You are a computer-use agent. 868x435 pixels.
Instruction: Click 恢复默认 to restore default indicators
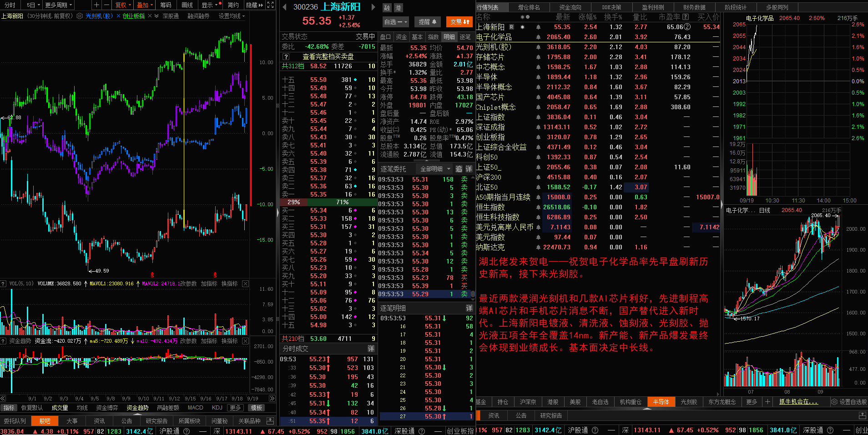coord(32,408)
